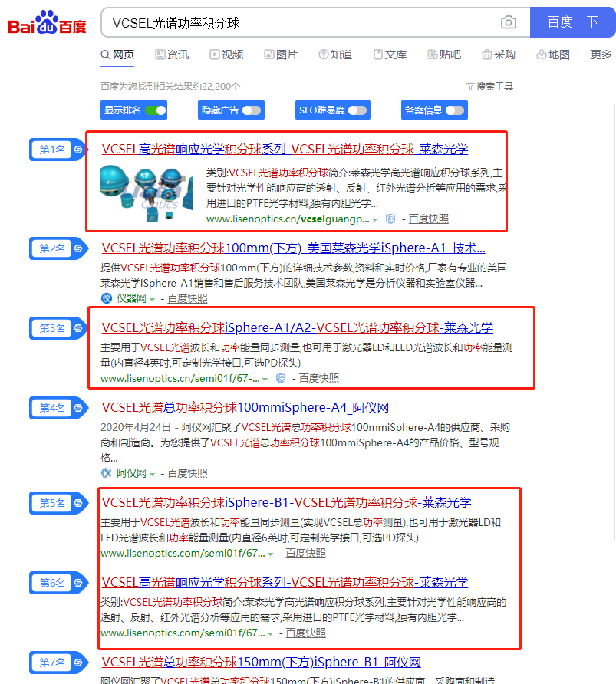Click the page vertical scrollbar
616x684 pixels.
pos(614,323)
